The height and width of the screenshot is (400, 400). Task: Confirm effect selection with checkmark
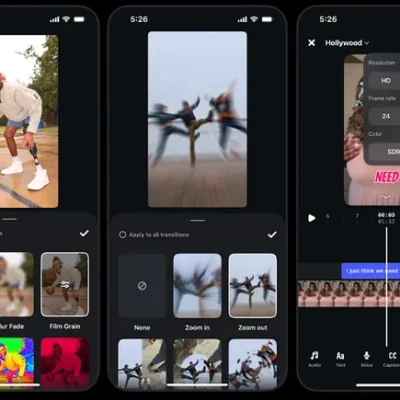84,233
